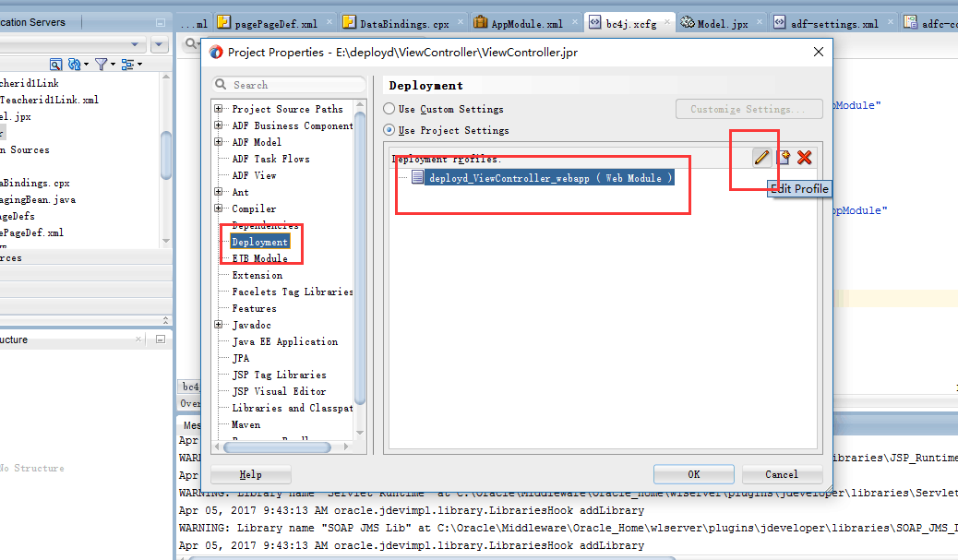958x560 pixels.
Task: Click the refresh icon in navigator toolbar
Action: [75, 65]
